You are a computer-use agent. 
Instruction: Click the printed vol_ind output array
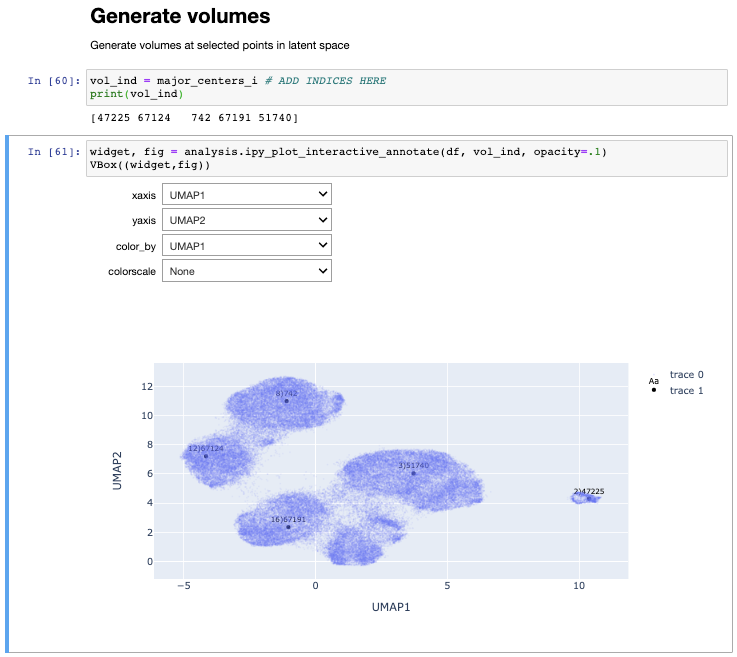[x=194, y=118]
